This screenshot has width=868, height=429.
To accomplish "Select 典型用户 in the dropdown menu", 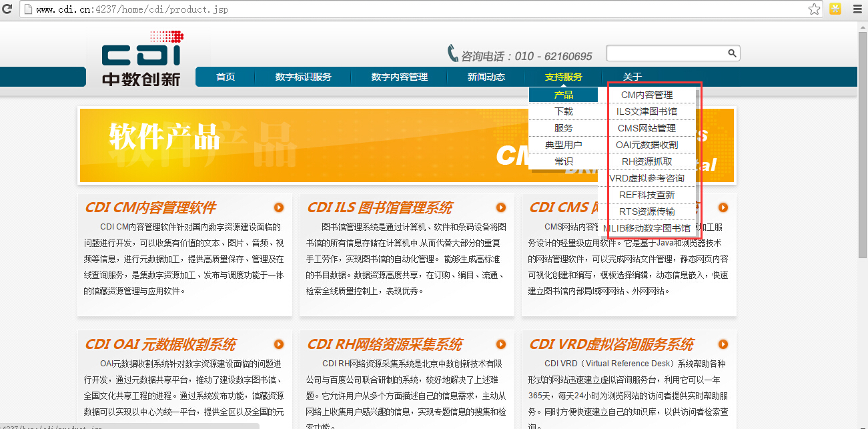I will click(x=564, y=145).
